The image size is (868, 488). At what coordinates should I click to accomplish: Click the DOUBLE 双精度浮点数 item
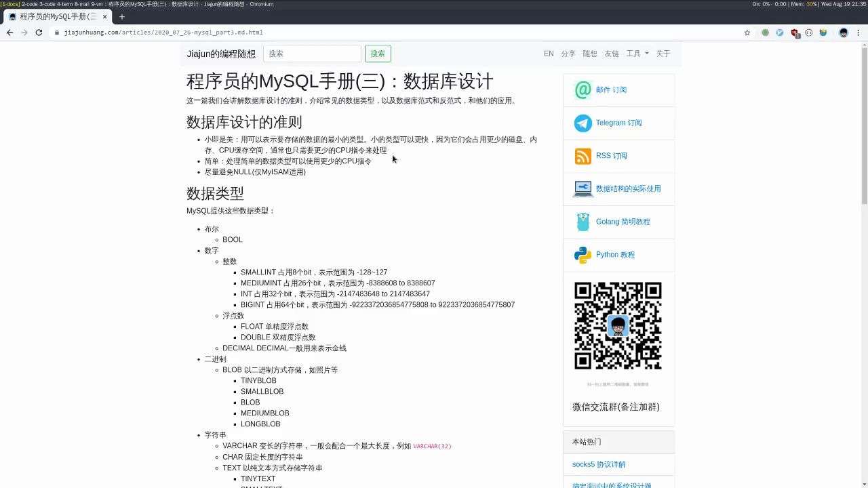coord(278,337)
